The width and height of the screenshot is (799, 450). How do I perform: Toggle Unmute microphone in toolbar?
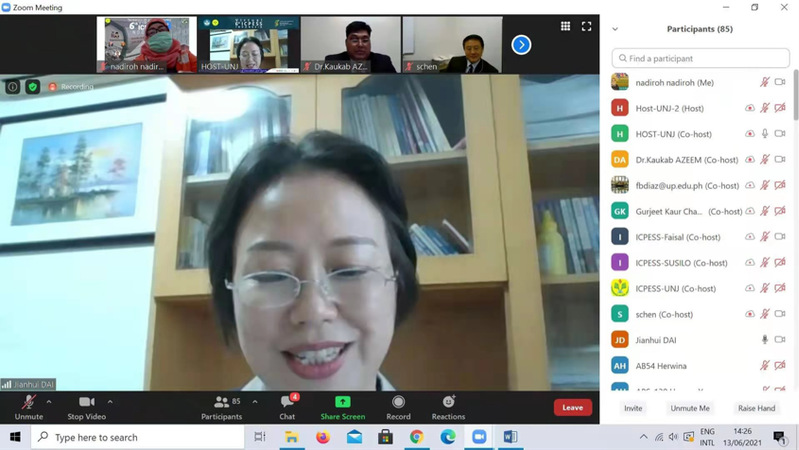pos(28,405)
